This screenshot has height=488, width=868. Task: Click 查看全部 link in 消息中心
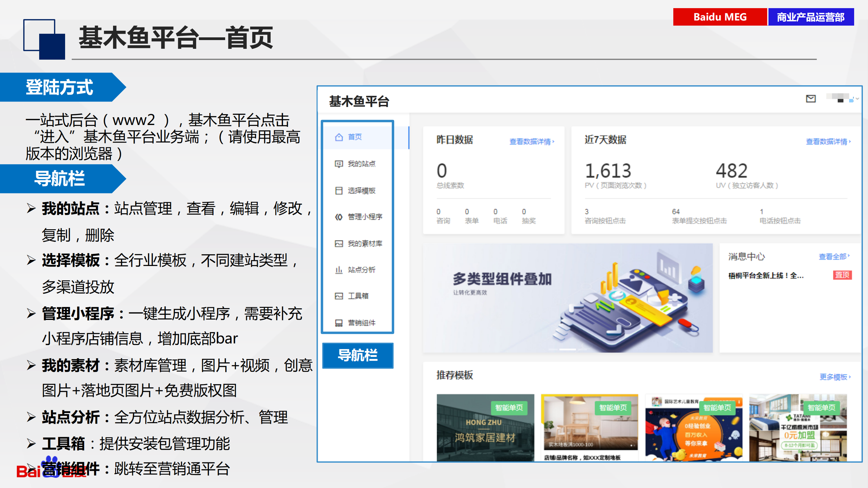(834, 257)
